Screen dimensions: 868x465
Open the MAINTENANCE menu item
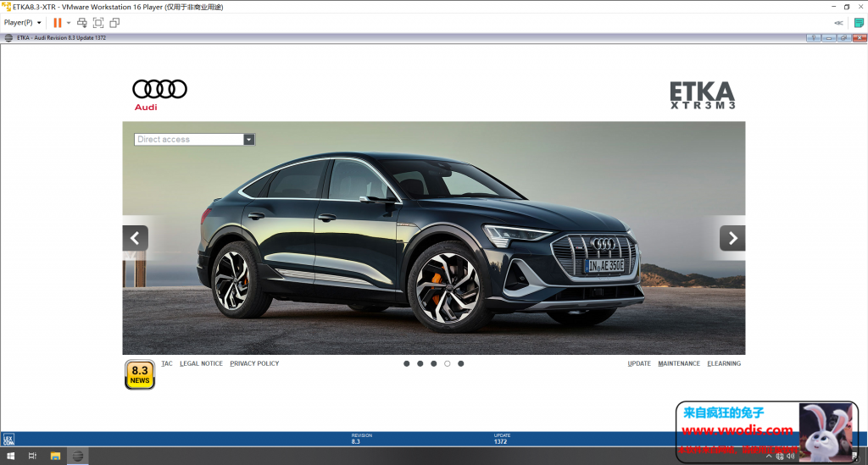pos(679,363)
